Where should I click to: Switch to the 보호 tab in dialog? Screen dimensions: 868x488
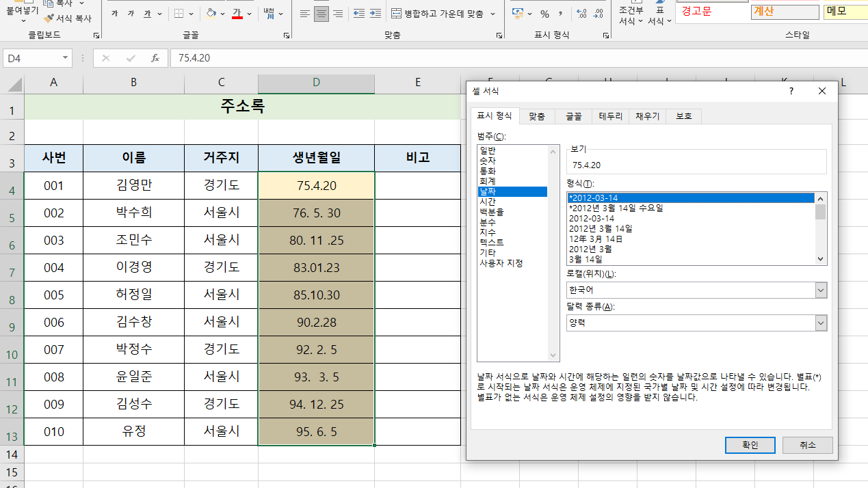click(684, 116)
